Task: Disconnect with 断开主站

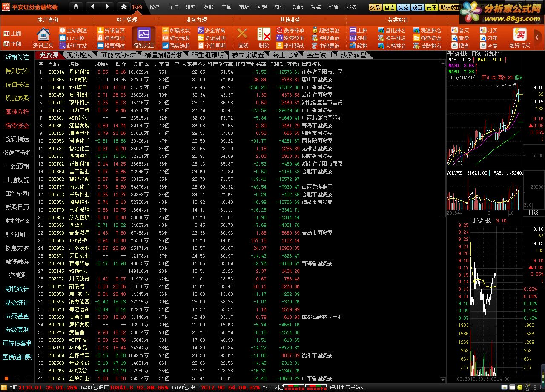Action: tap(73, 46)
